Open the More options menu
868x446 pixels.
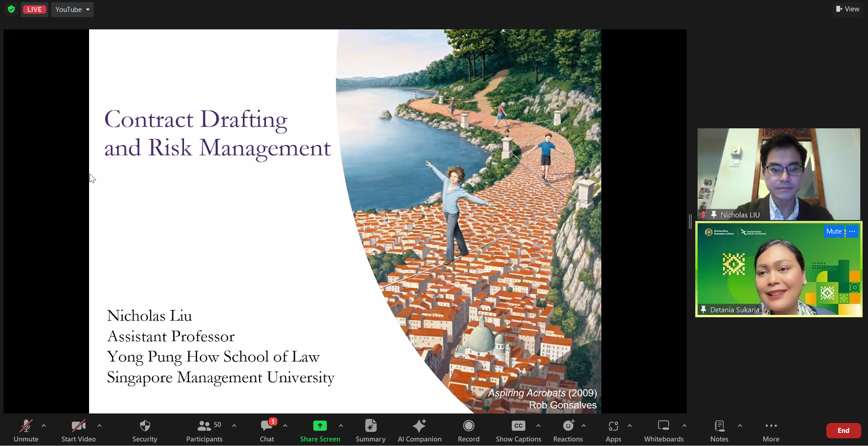tap(771, 431)
